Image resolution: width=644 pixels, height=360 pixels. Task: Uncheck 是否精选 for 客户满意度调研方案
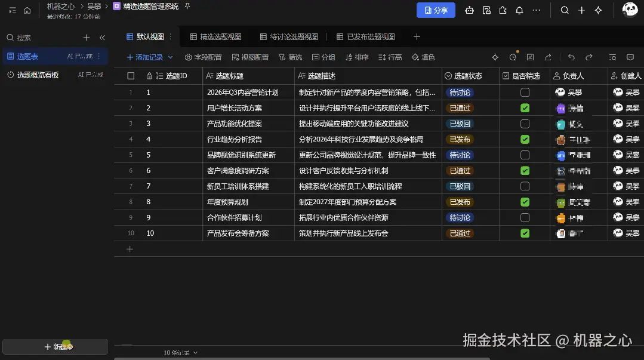tap(525, 171)
